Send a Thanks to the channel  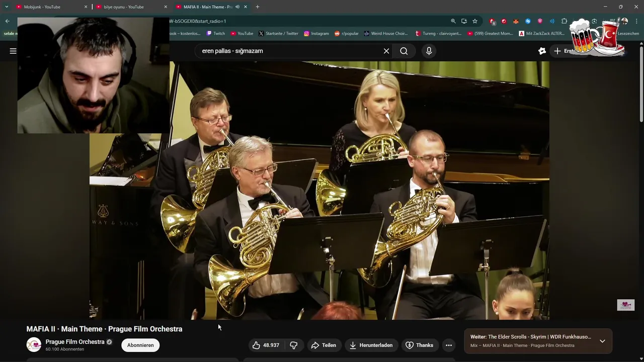420,345
